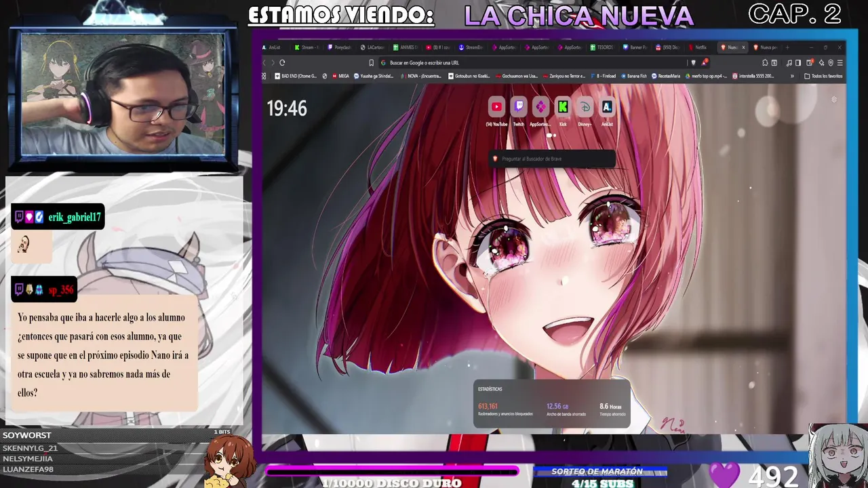Bookmark this page with the bookmark icon
The height and width of the screenshot is (488, 868).
pos(371,63)
